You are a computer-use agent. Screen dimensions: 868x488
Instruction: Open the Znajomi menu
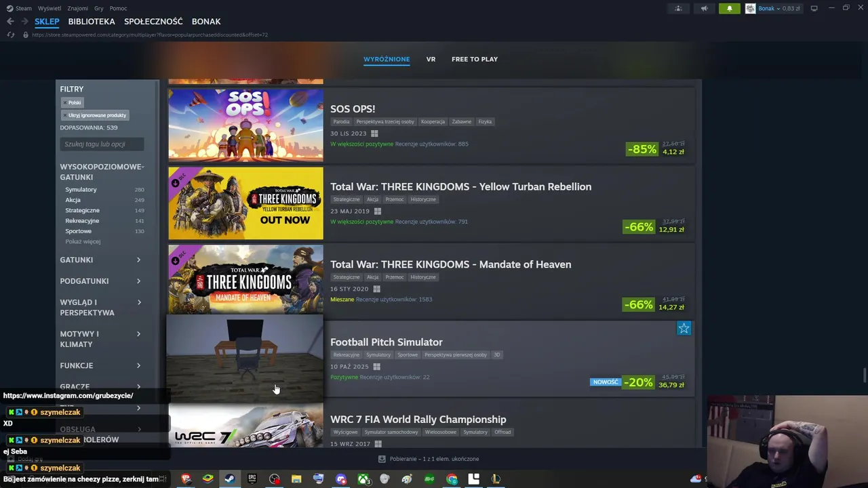78,8
